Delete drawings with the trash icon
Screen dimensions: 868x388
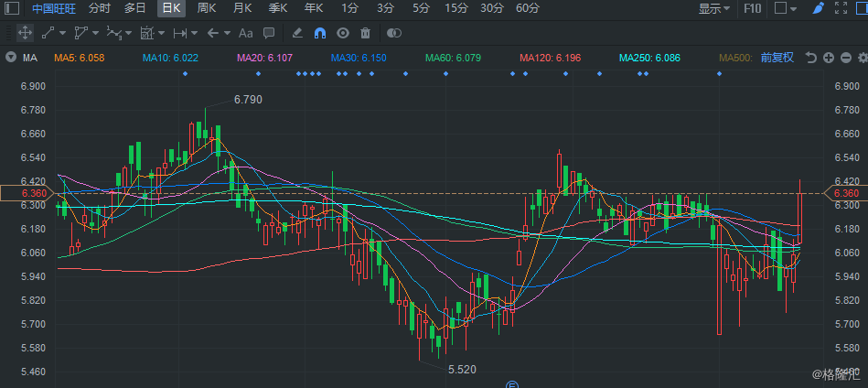click(366, 33)
